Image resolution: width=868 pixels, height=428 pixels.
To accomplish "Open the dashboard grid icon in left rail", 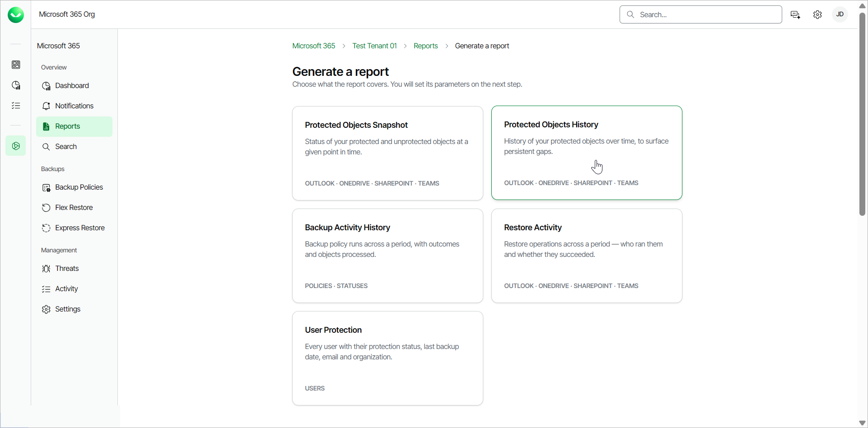I will click(16, 65).
